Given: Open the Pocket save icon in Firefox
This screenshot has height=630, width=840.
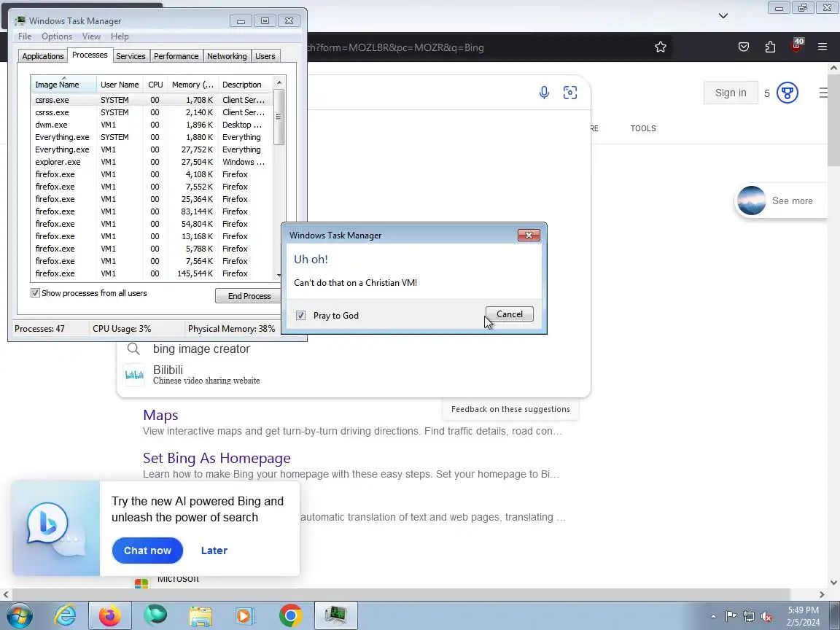Looking at the screenshot, I should click(744, 47).
